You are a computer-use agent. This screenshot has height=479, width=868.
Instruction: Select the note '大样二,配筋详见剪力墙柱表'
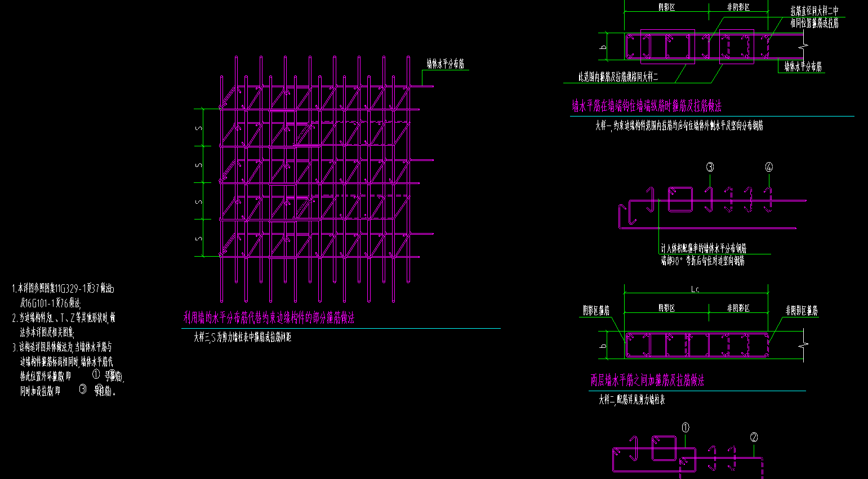(x=632, y=400)
